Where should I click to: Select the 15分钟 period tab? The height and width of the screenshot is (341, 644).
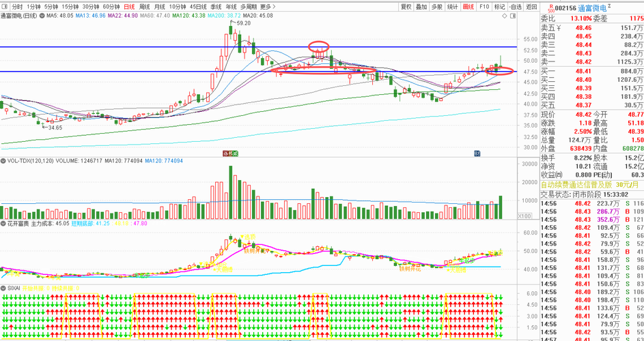tap(70, 7)
